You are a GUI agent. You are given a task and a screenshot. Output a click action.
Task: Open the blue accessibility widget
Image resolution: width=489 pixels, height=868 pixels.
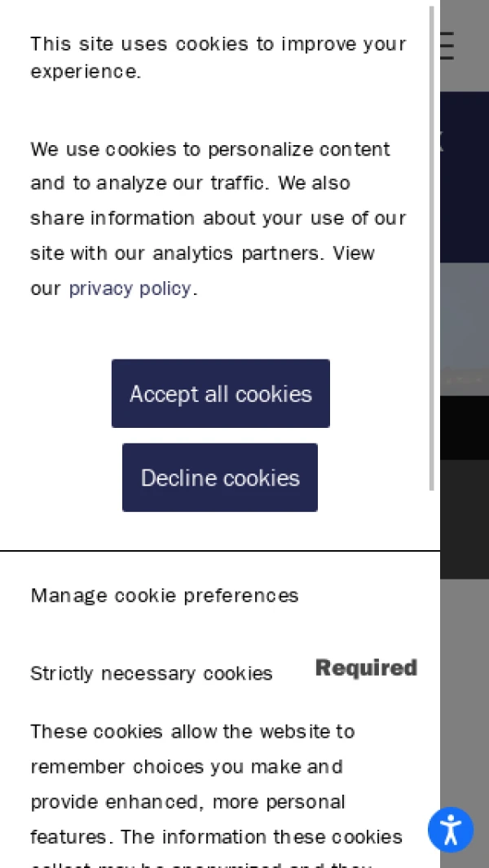point(450,830)
